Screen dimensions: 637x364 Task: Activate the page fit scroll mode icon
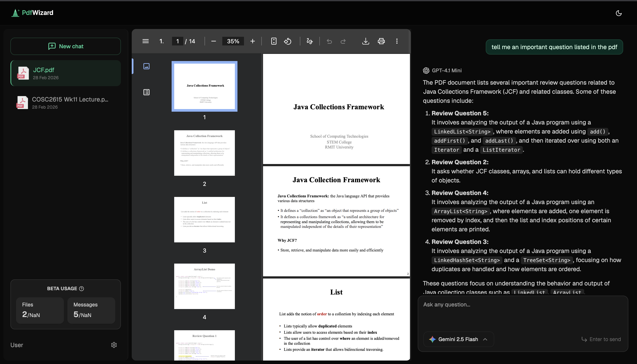pyautogui.click(x=274, y=41)
